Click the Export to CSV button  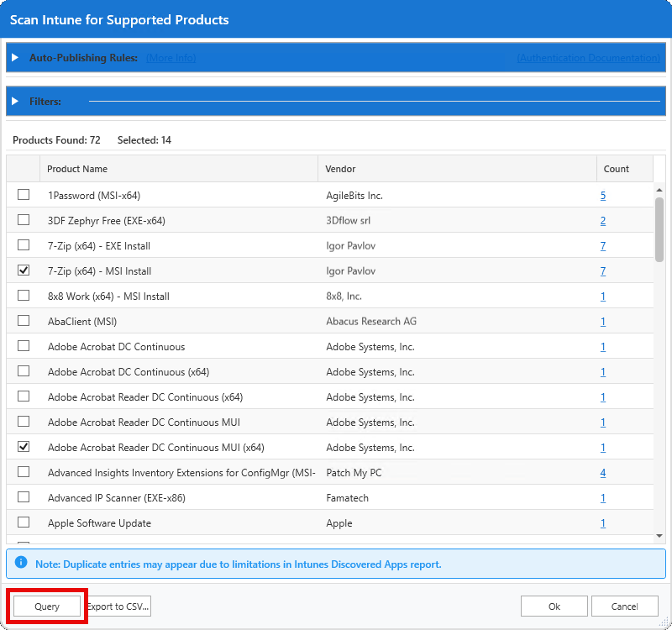coord(118,606)
